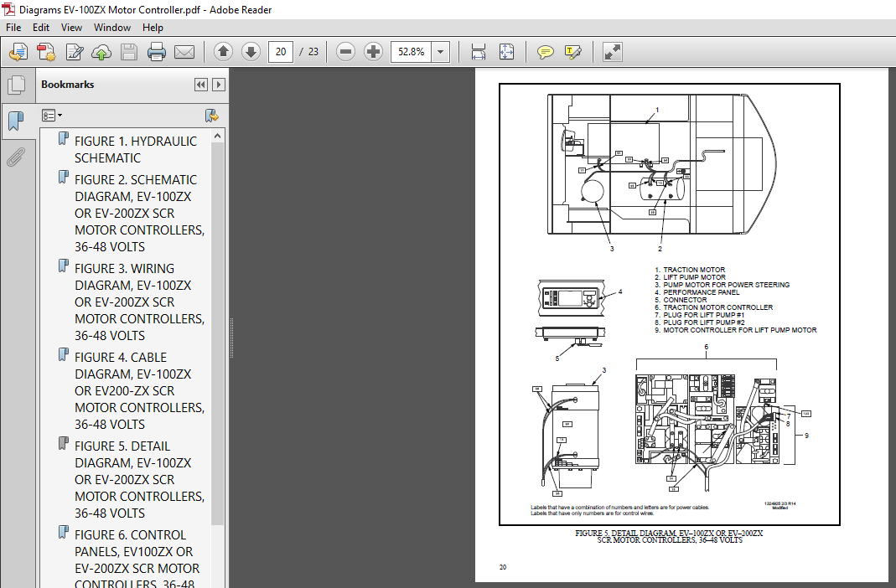Click the fit width scrolling icon
The width and height of the screenshot is (896, 588).
[479, 52]
